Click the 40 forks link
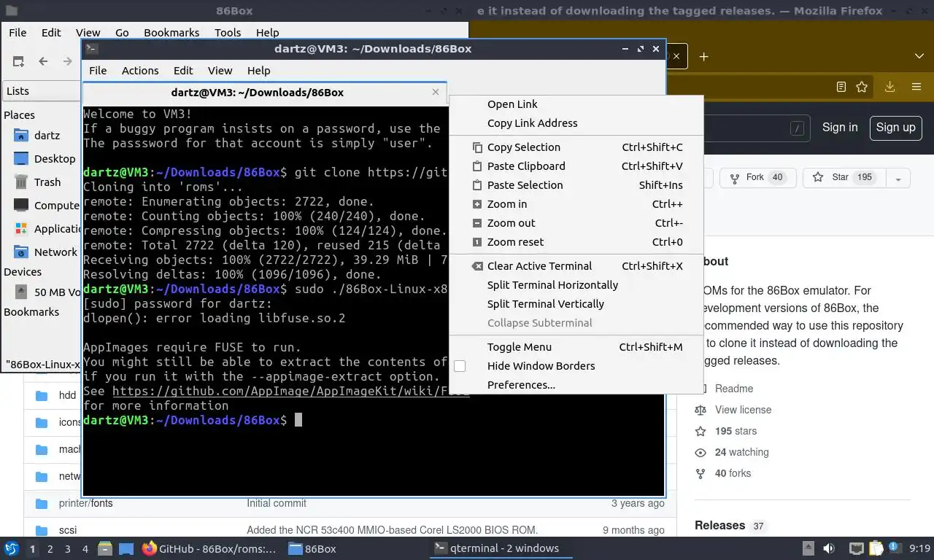The image size is (934, 560). [733, 473]
